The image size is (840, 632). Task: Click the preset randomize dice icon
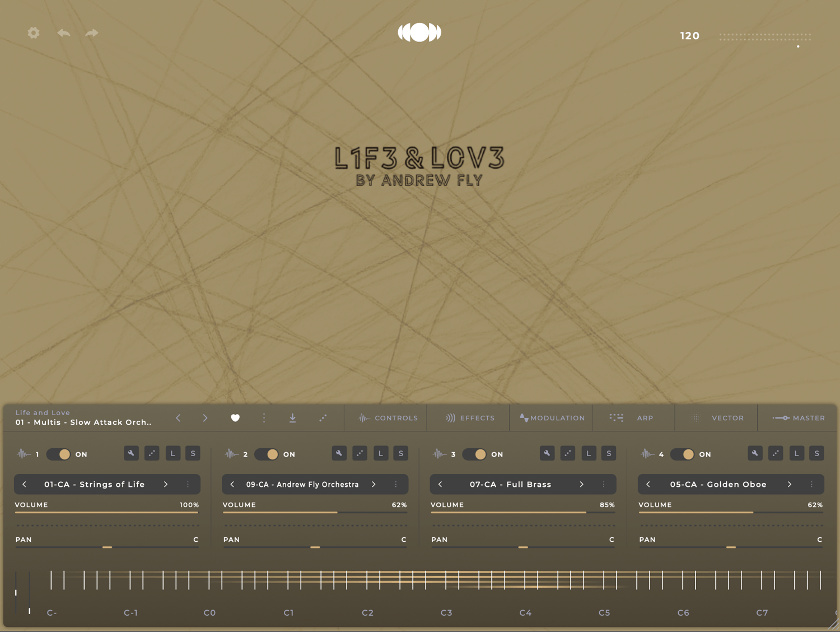coord(323,418)
